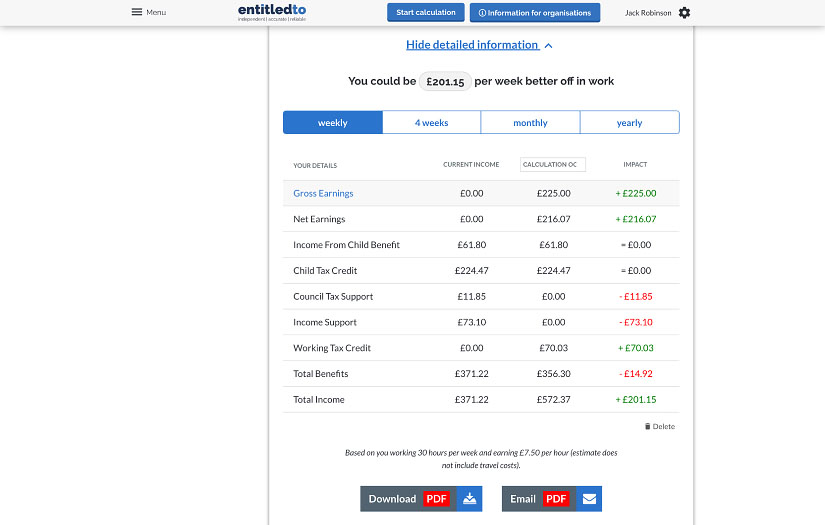Click the Calculation column name field
The width and height of the screenshot is (825, 525).
tap(553, 165)
